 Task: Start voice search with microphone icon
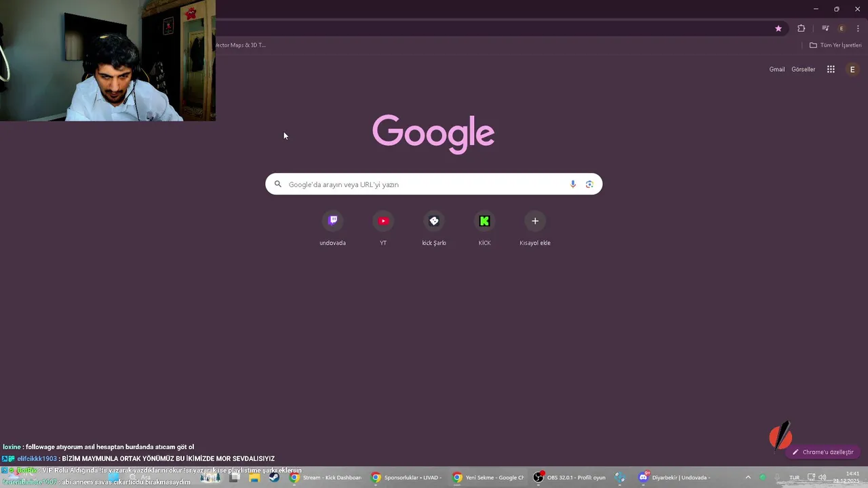573,184
